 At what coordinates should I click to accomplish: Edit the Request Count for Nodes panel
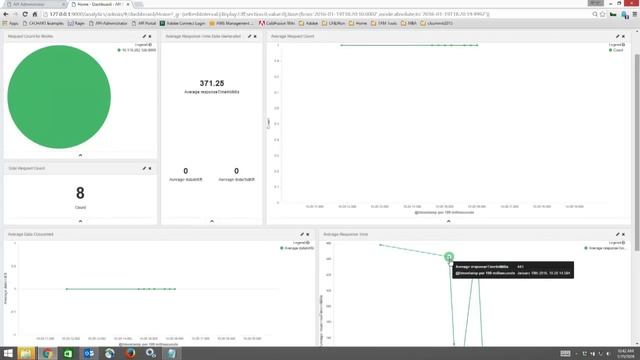[x=144, y=36]
